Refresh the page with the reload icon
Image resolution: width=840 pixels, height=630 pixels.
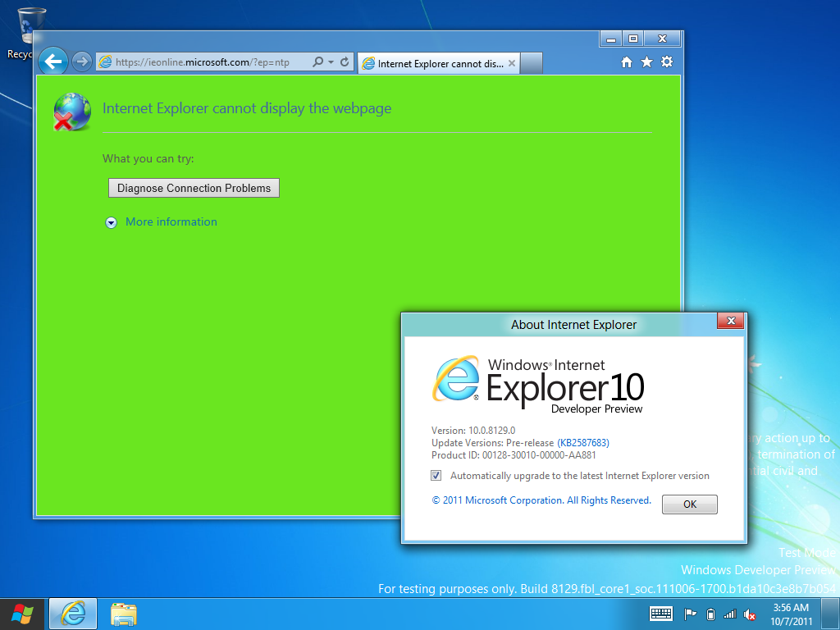pos(345,62)
